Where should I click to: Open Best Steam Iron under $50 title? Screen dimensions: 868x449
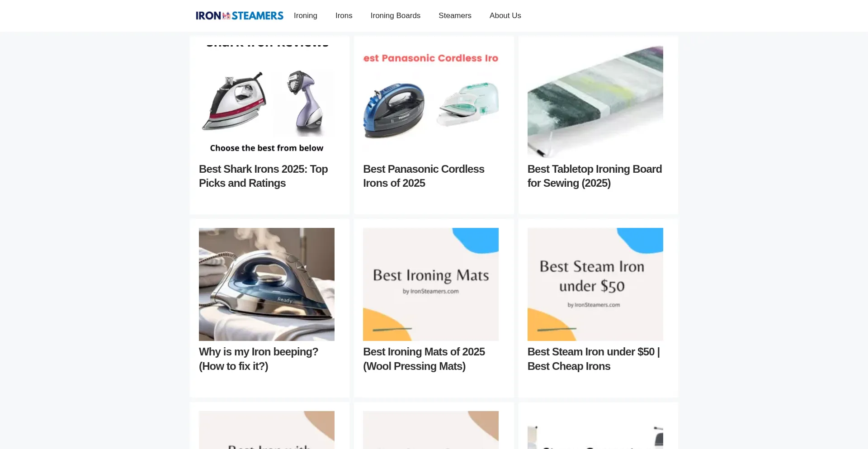594,359
